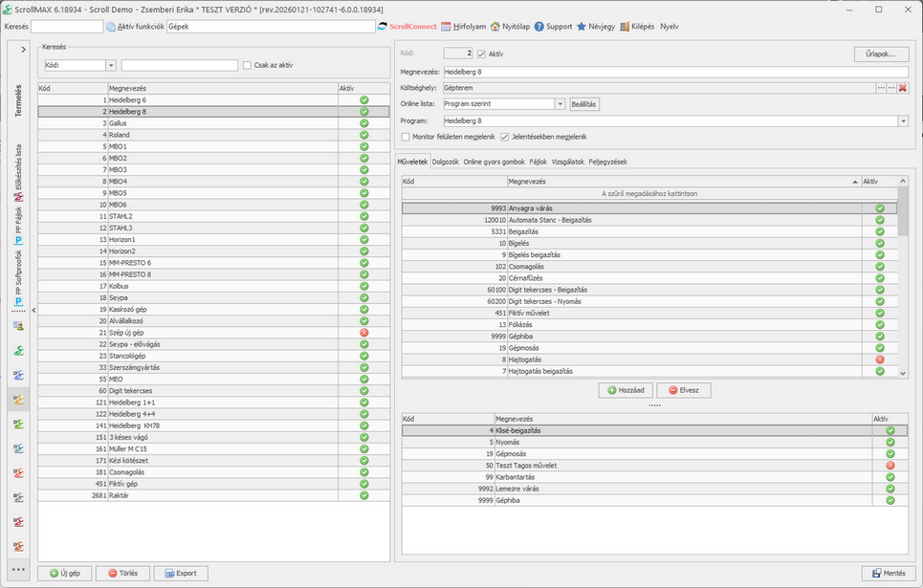Expand the Online lista dropdown
The height and width of the screenshot is (588, 923).
coord(560,104)
